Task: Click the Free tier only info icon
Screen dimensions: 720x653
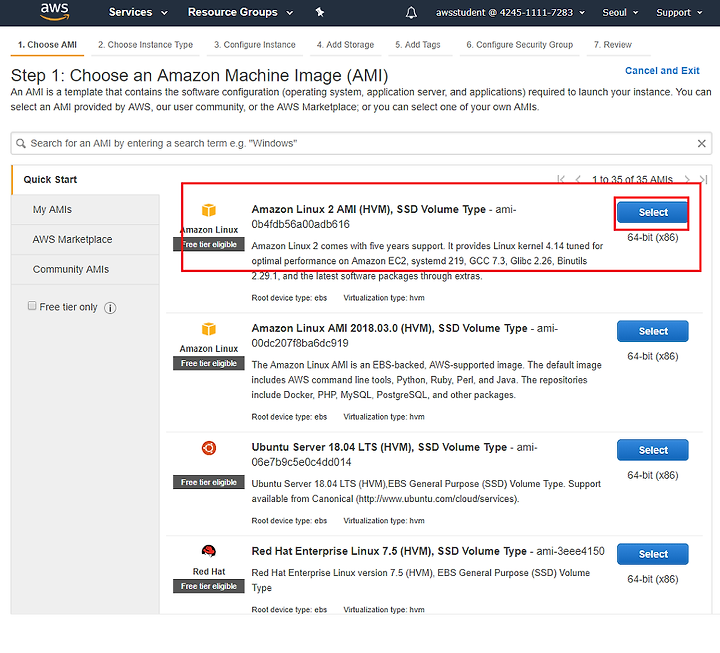Action: tap(110, 308)
